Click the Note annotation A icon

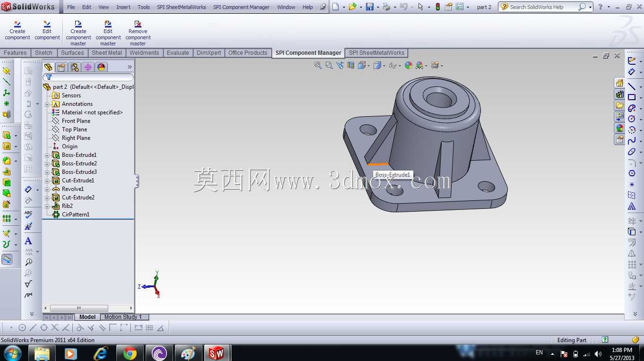point(28,241)
